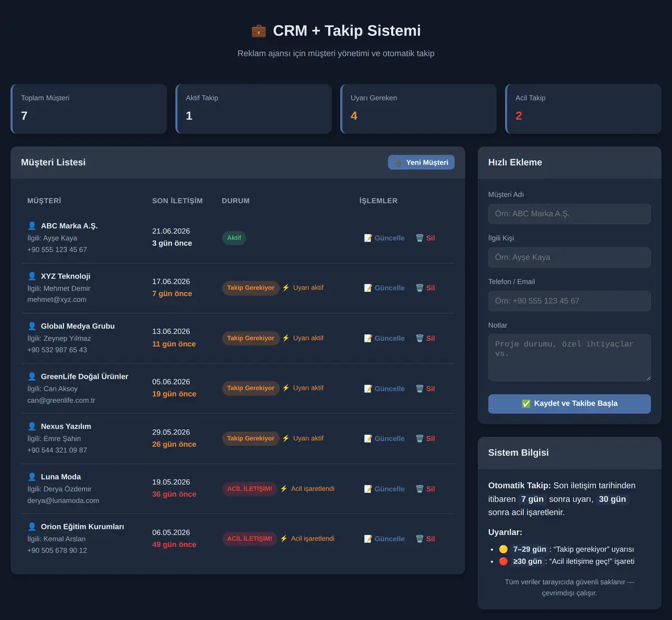Viewport: 672px width, 620px height.
Task: Click the green checkmark icon on save button
Action: [x=526, y=403]
